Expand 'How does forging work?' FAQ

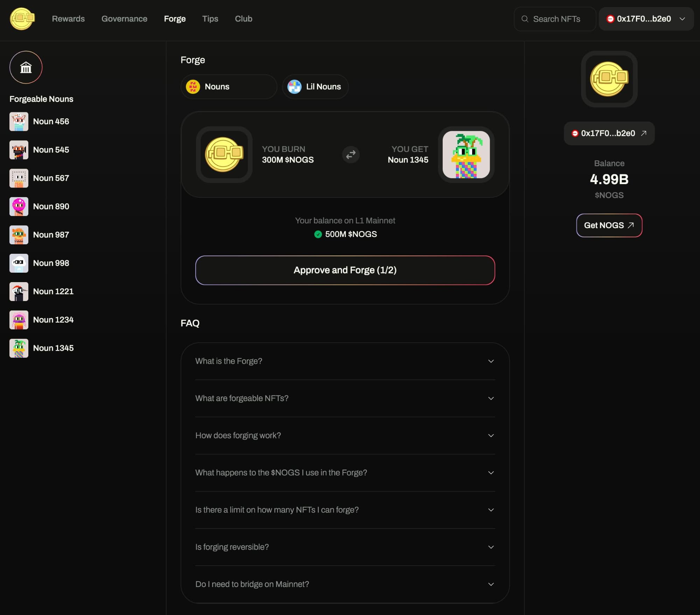[x=345, y=435]
